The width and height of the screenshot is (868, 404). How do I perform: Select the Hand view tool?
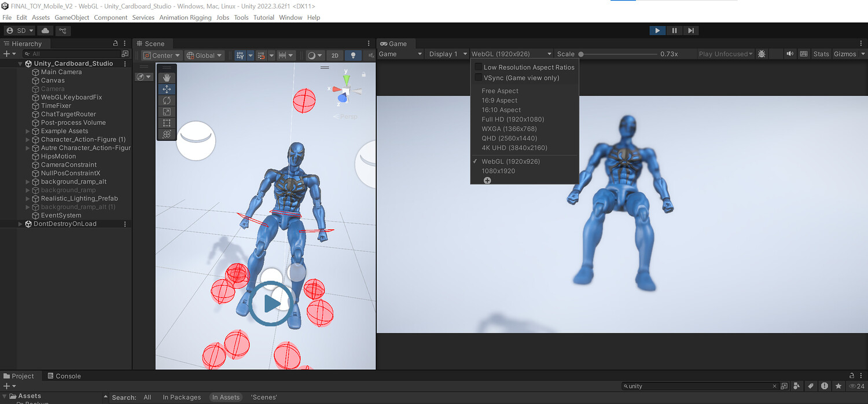[167, 78]
